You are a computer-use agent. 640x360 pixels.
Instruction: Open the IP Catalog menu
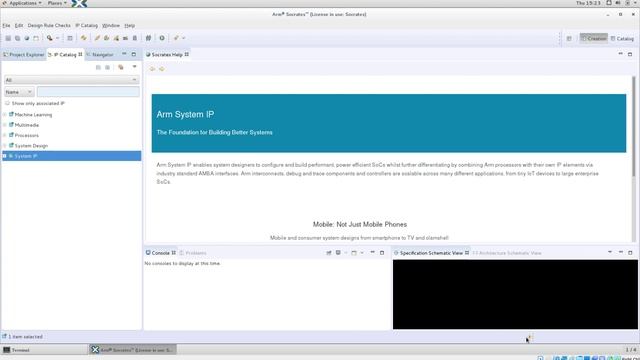[x=87, y=25]
